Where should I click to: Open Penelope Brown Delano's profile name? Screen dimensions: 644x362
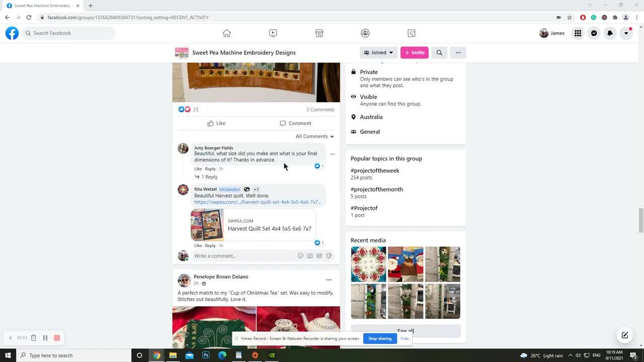coord(221,277)
